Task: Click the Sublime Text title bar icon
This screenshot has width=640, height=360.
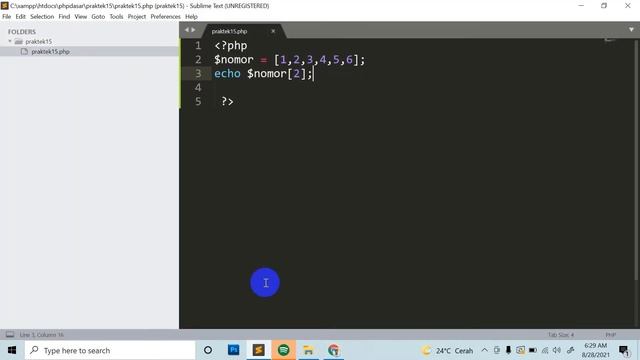Action: click(5, 6)
